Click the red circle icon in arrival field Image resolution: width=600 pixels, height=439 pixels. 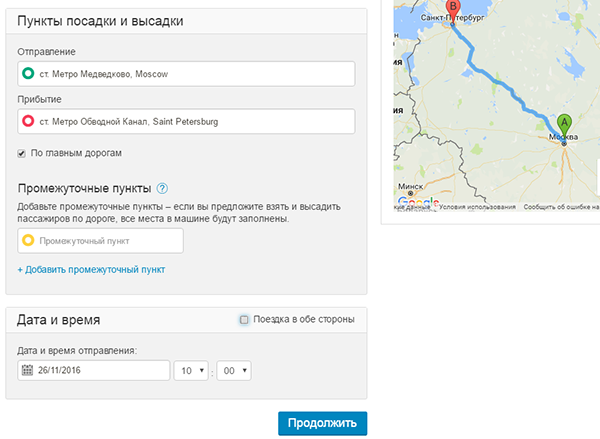(x=28, y=122)
